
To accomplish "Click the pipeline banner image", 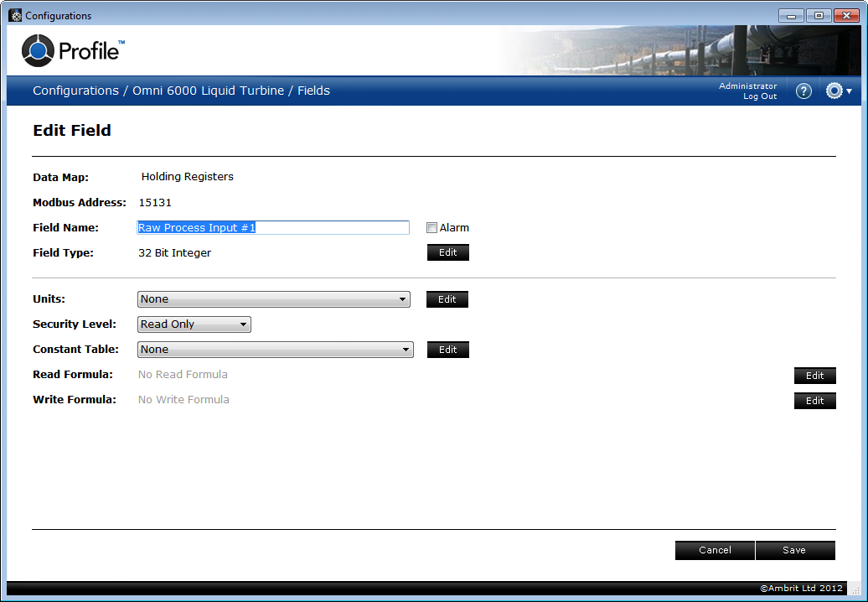I will point(679,50).
